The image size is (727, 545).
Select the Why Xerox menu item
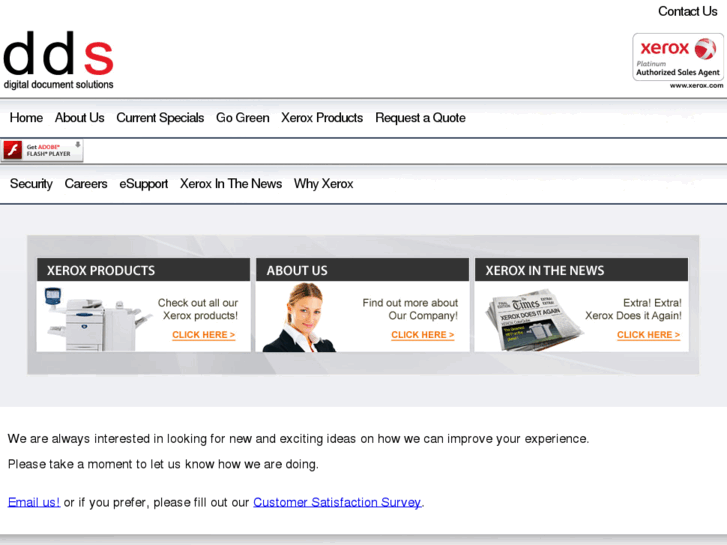pyautogui.click(x=324, y=184)
